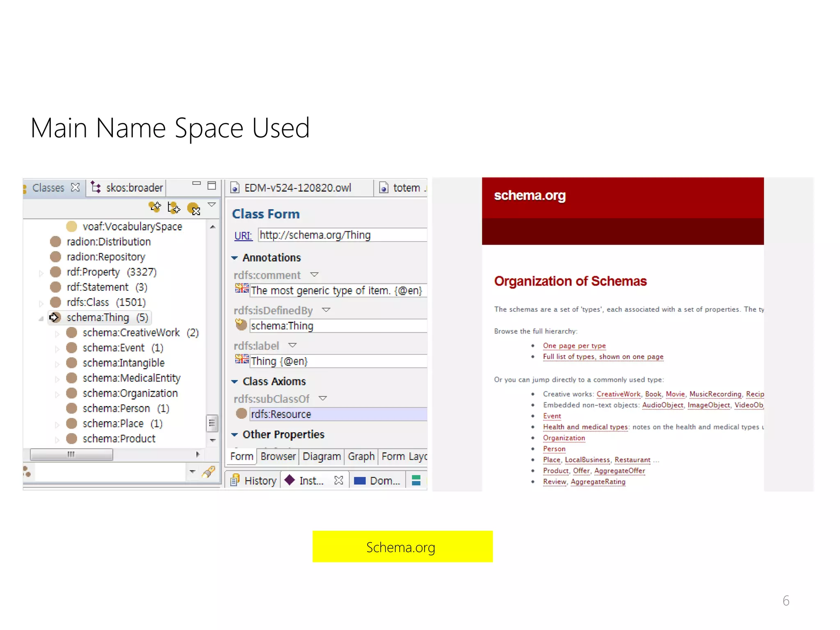Close the Instances tab
Screen dimensions: 840x630
pos(339,480)
